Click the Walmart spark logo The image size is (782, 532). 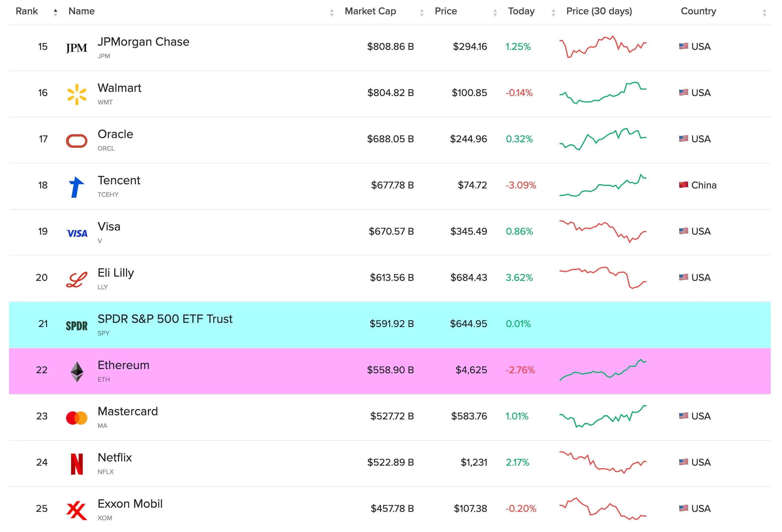(77, 94)
